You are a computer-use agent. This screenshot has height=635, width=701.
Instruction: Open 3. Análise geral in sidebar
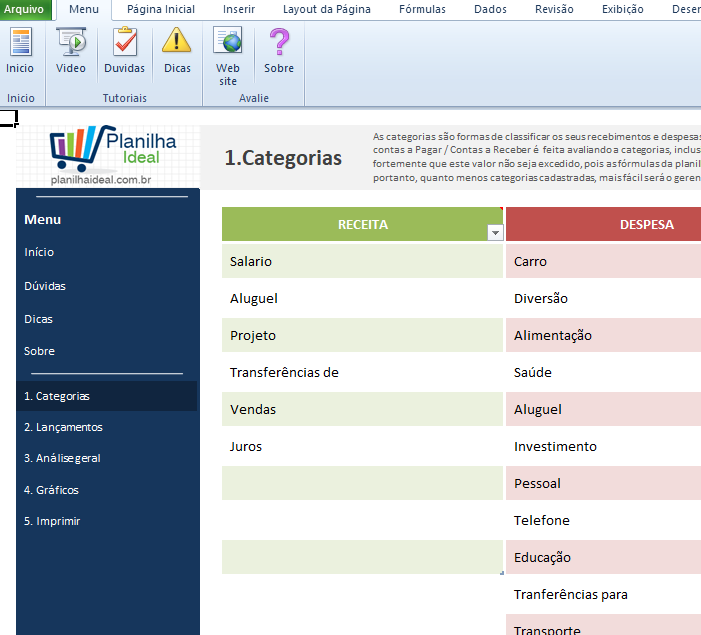62,458
